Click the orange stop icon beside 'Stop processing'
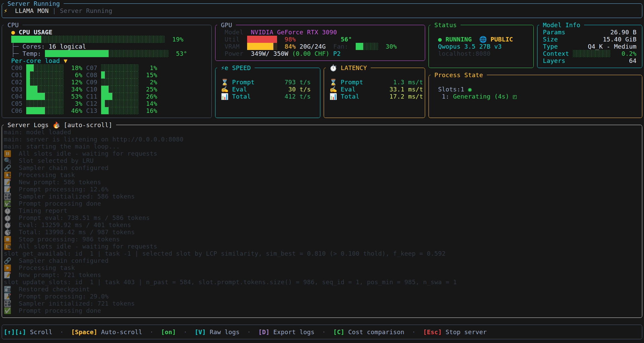This screenshot has width=644, height=343. tap(7, 239)
